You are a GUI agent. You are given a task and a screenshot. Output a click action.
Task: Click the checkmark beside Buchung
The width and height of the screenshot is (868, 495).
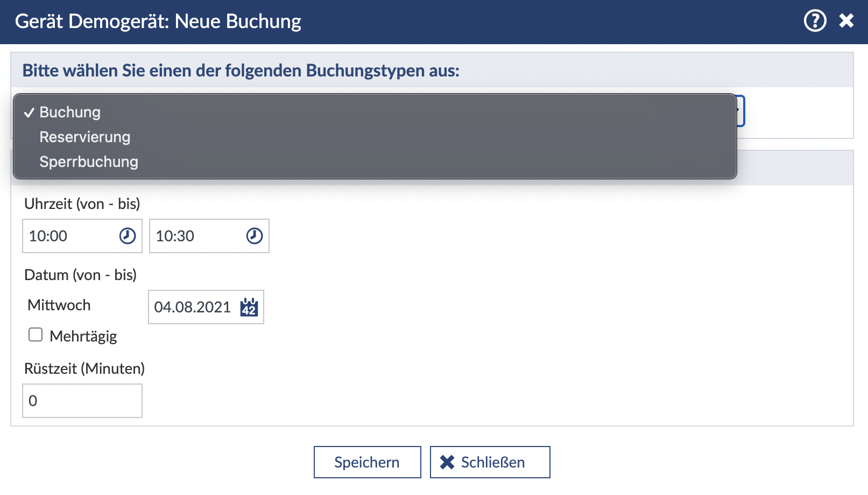[29, 113]
